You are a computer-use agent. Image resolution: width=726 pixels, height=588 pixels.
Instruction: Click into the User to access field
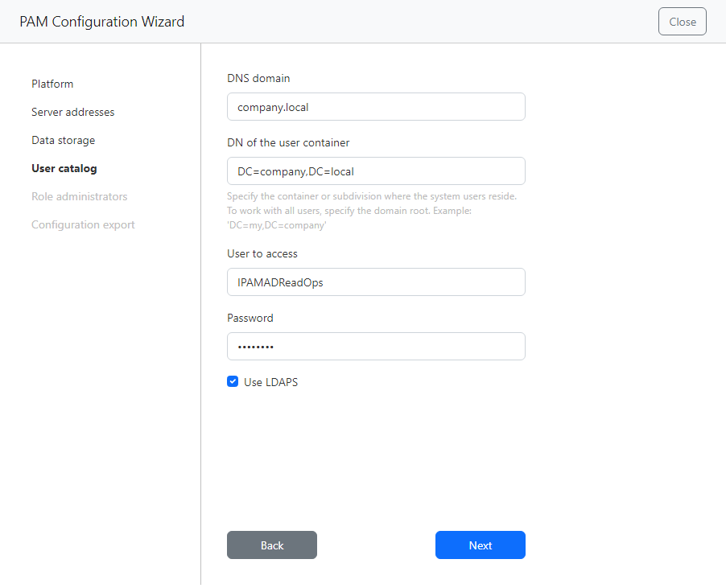tap(376, 282)
